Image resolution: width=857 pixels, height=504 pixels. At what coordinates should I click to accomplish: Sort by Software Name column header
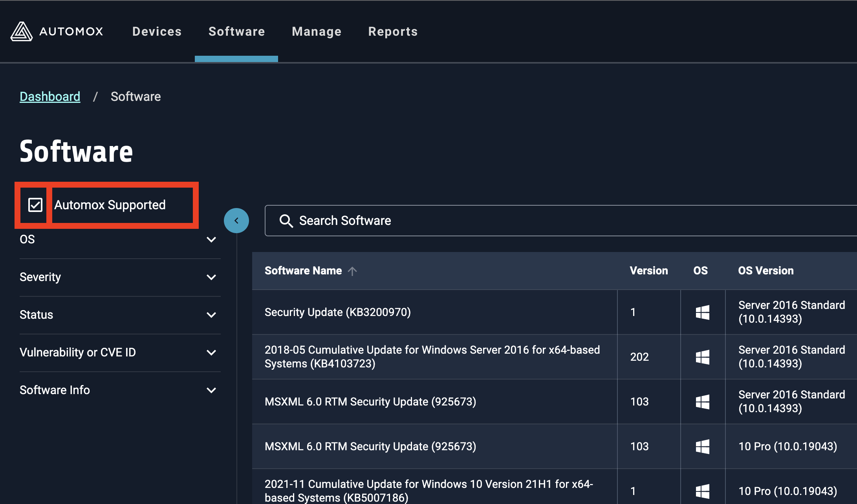[303, 271]
